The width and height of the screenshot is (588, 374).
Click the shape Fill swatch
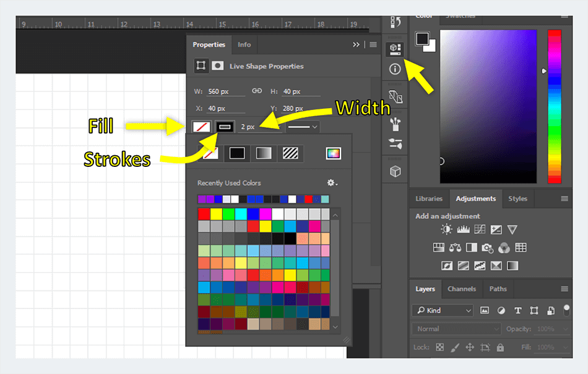(201, 127)
